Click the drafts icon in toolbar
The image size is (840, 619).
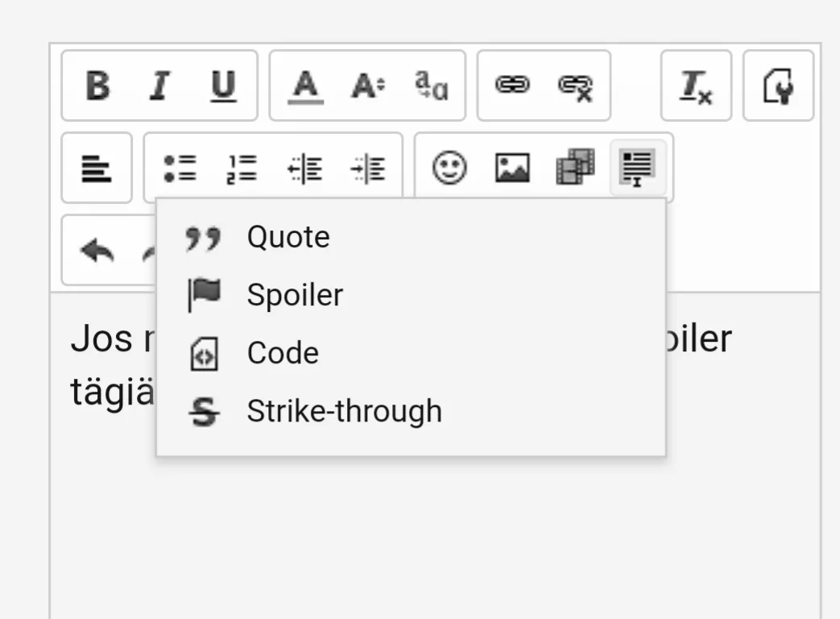pos(778,85)
